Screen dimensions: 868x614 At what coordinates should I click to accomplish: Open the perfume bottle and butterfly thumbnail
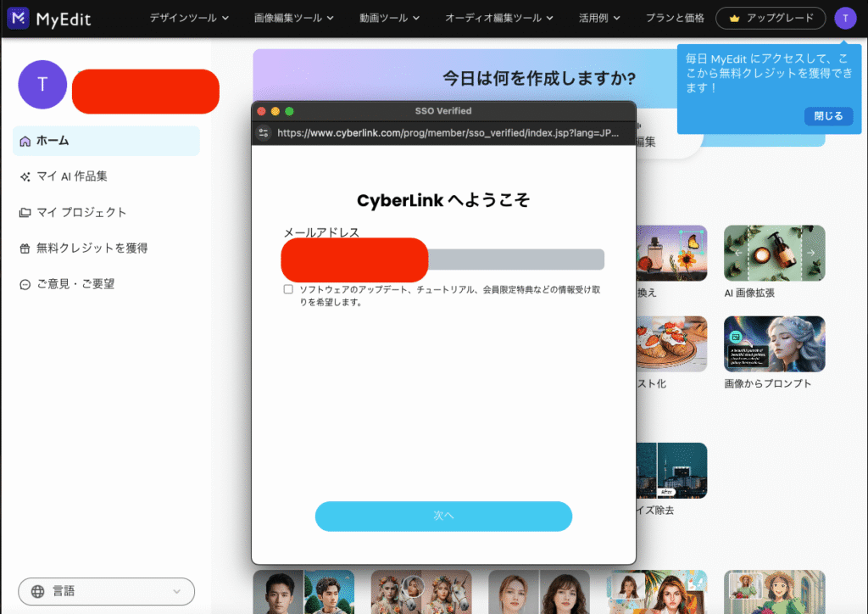[671, 253]
